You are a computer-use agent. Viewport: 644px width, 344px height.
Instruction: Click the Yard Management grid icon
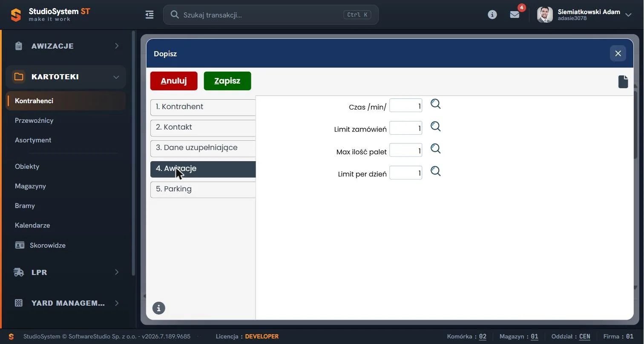pyautogui.click(x=19, y=303)
